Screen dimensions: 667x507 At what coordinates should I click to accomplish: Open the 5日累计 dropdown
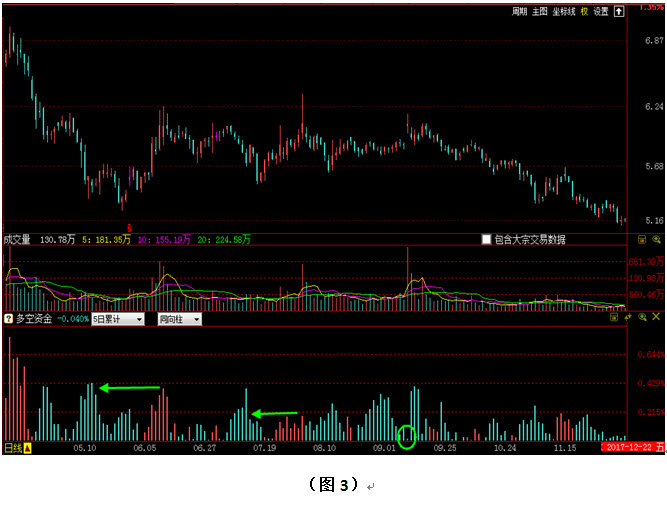(x=116, y=319)
